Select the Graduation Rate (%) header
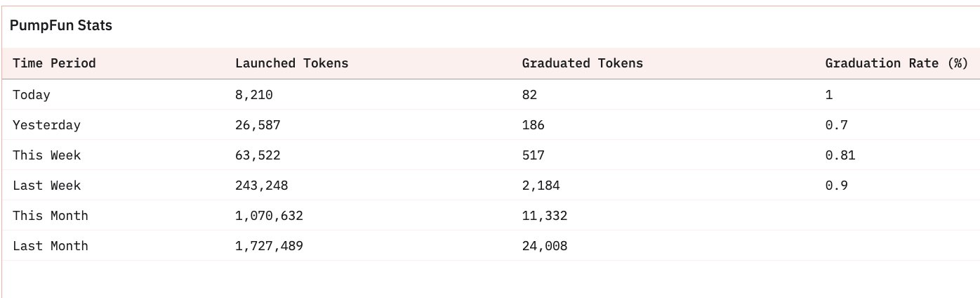The width and height of the screenshot is (980, 298). tap(897, 63)
